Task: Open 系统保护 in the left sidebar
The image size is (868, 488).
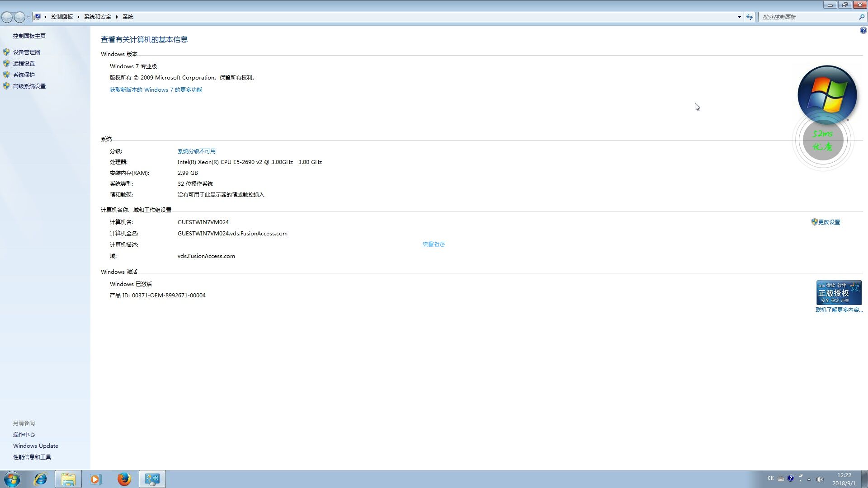Action: (24, 75)
